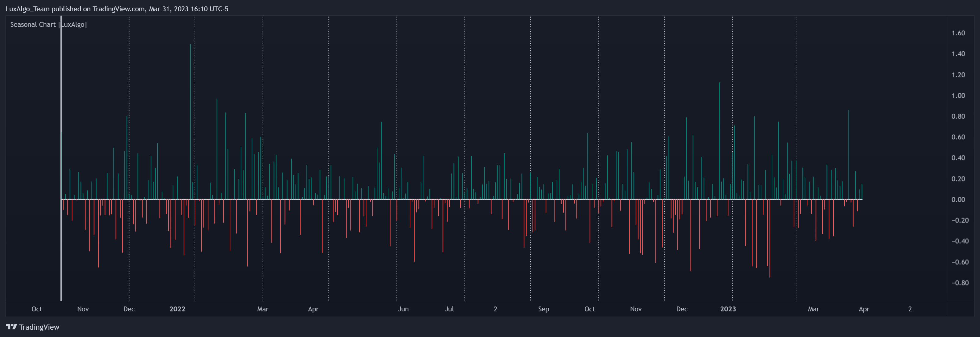The image size is (980, 337).
Task: Click the 2023 year label on time axis
Action: pyautogui.click(x=728, y=309)
